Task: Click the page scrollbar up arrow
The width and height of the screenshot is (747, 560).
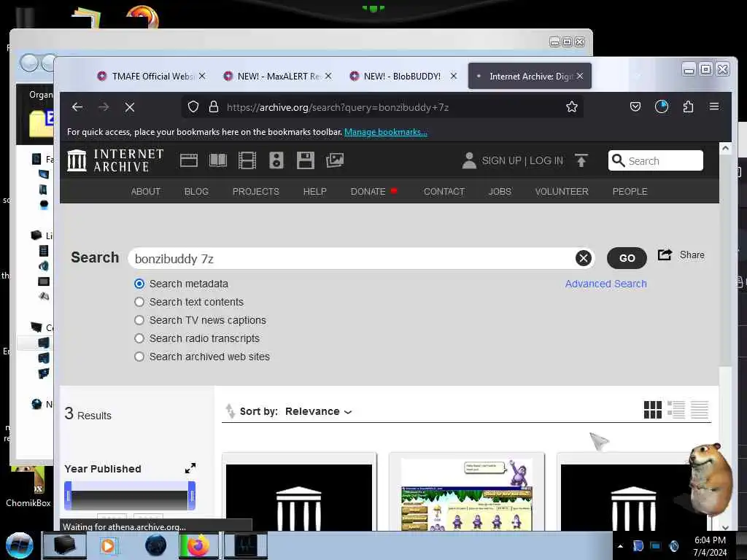Action: click(x=725, y=148)
